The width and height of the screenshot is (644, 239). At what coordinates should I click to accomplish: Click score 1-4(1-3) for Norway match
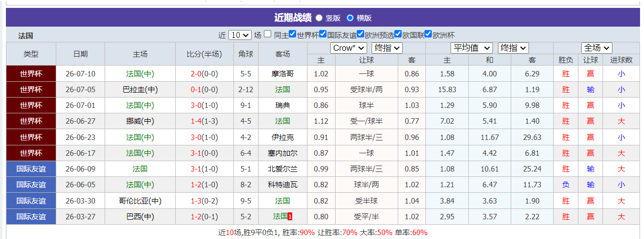click(x=204, y=121)
